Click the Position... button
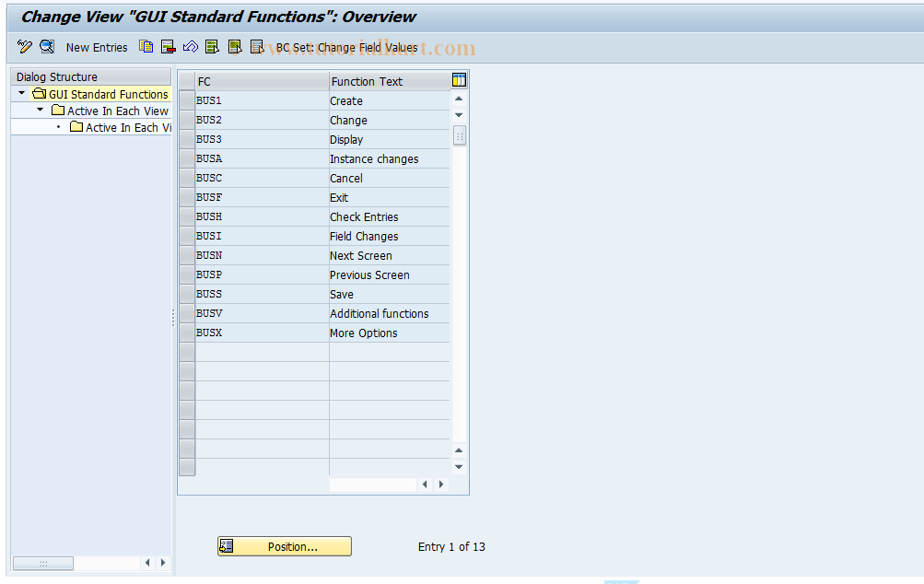Viewport: 924px width, 584px height. pos(285,546)
